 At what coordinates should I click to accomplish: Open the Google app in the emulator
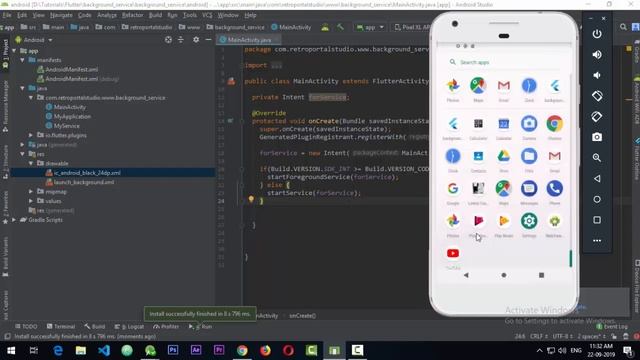click(x=453, y=189)
